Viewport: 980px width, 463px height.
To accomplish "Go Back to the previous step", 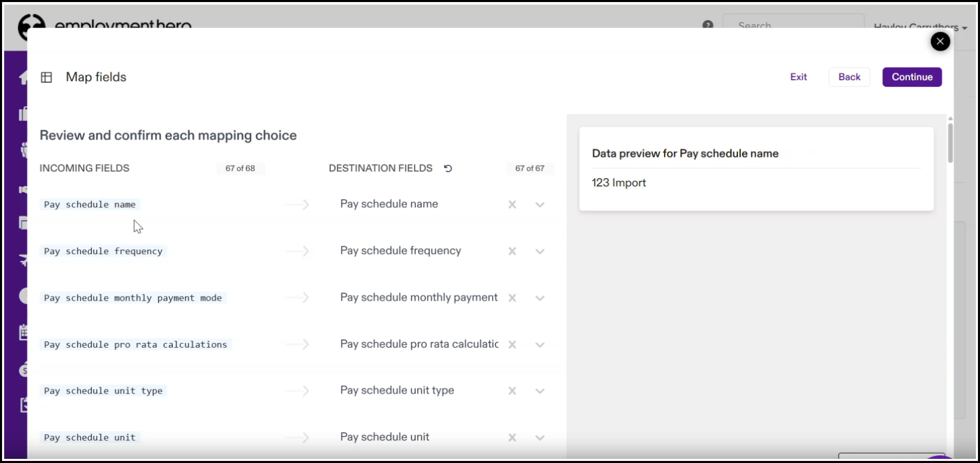I will tap(849, 77).
